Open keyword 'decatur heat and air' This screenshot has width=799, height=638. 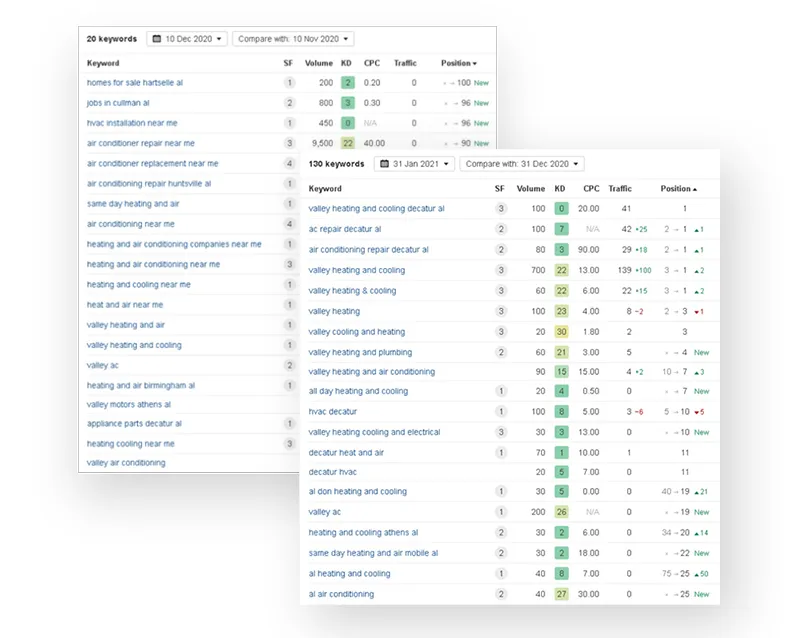[346, 453]
